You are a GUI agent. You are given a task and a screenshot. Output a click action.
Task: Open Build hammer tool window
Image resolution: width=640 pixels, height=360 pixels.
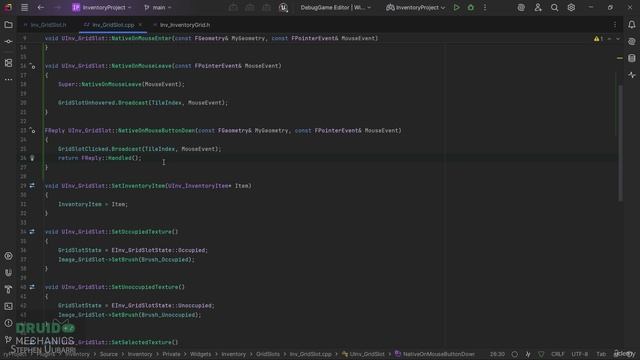click(x=8, y=289)
